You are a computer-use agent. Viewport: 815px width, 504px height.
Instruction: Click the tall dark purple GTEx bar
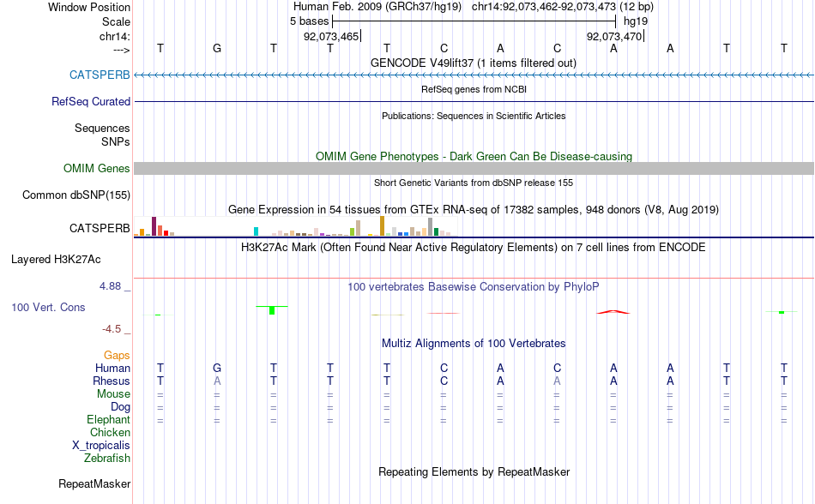click(154, 226)
